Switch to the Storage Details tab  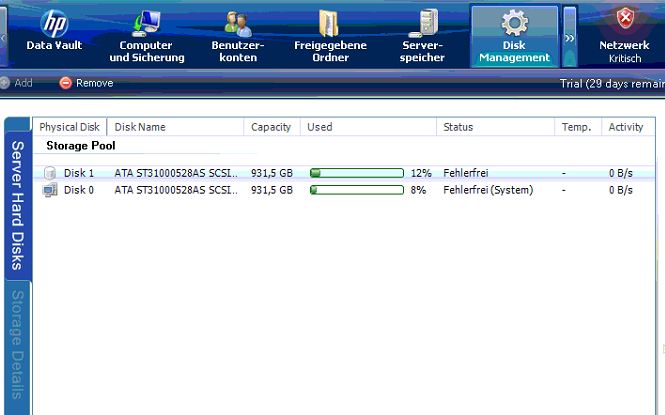(18, 345)
